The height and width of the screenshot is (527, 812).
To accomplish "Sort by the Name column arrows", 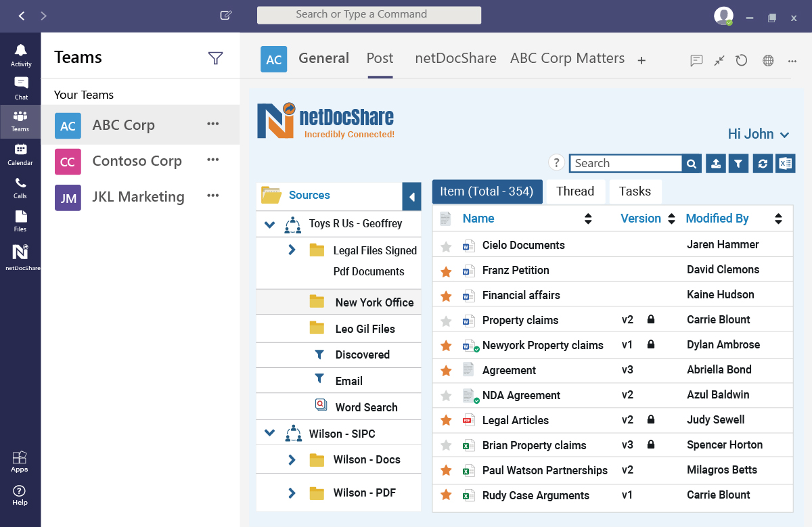I will click(x=587, y=219).
